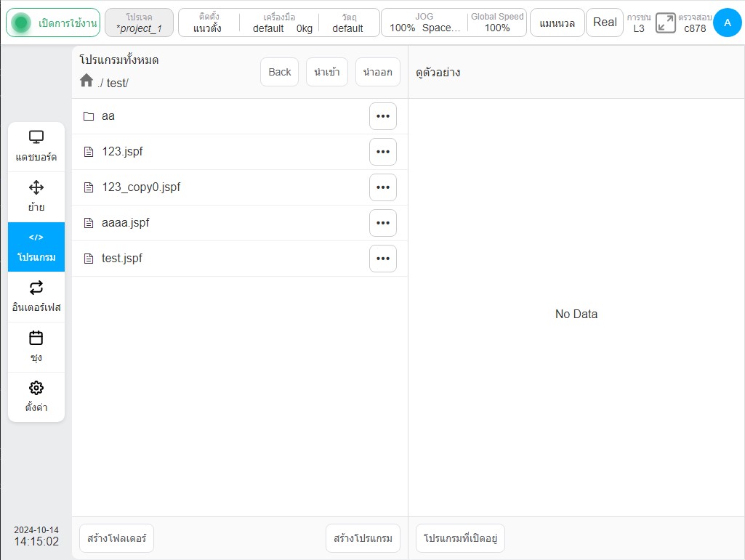
Task: Open the Schedule calendar sidebar item
Action: pos(36,347)
